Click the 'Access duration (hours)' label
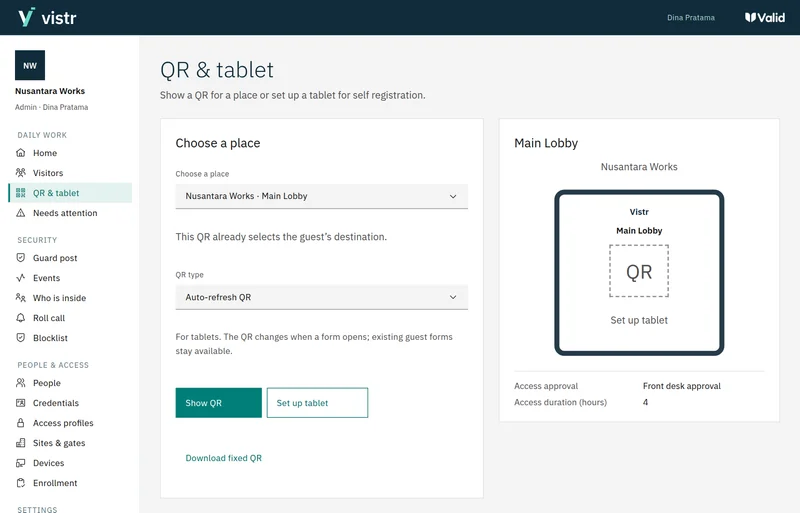This screenshot has width=800, height=513. point(560,402)
